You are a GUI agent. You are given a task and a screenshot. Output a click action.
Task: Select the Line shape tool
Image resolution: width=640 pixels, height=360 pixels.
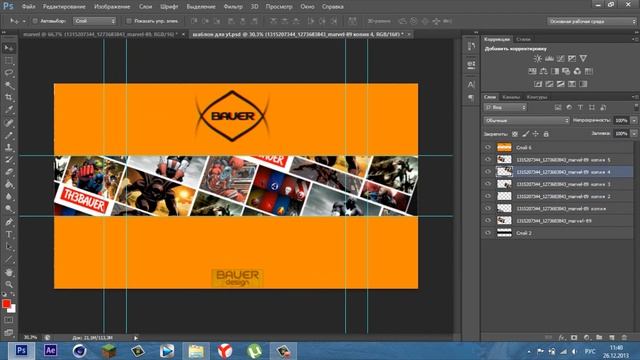9,259
